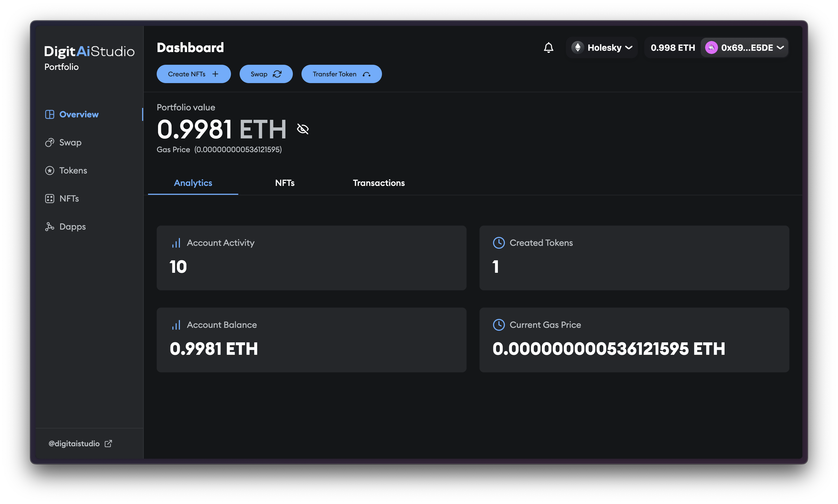Click the Tokens star sidebar icon

point(50,171)
